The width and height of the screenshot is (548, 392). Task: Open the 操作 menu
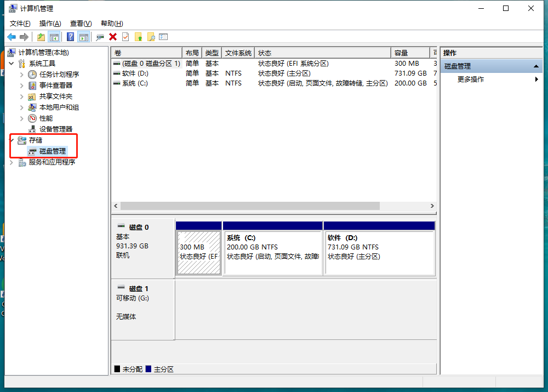(x=49, y=23)
